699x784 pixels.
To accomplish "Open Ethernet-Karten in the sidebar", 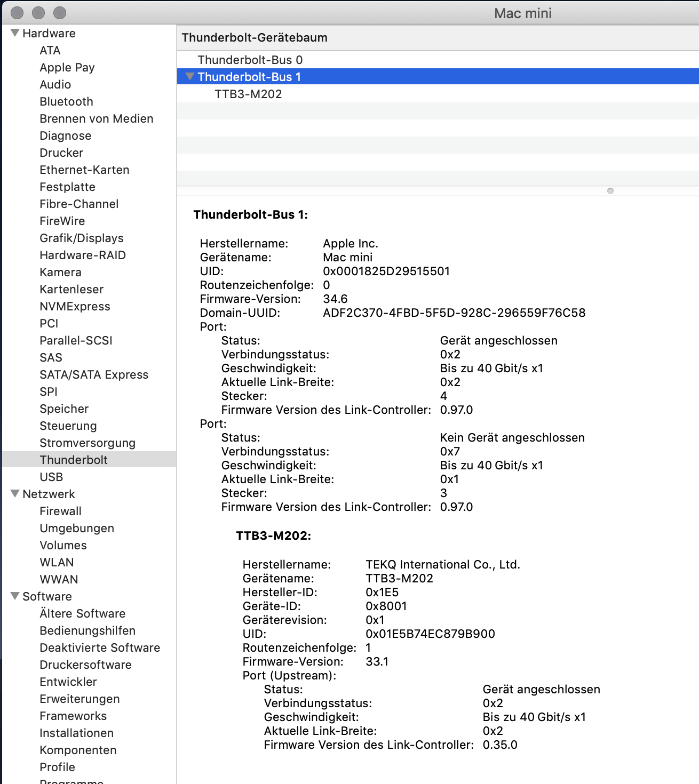I will pos(85,170).
